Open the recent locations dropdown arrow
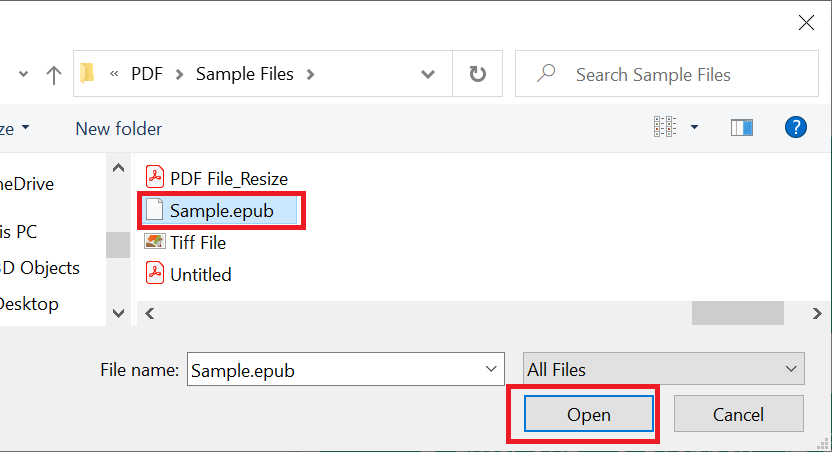Screen dimensions: 832x452 coord(23,74)
